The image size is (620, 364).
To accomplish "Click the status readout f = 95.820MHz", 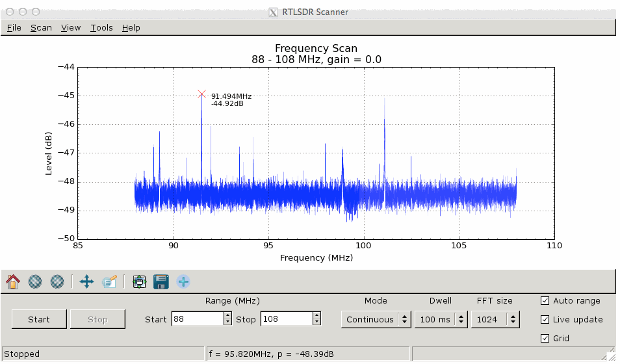I will click(271, 354).
